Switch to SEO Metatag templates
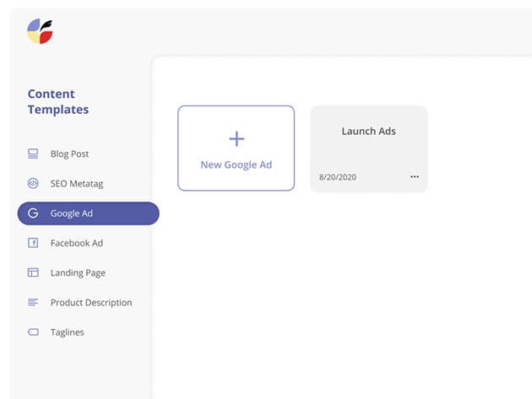The image size is (532, 399). 76,184
